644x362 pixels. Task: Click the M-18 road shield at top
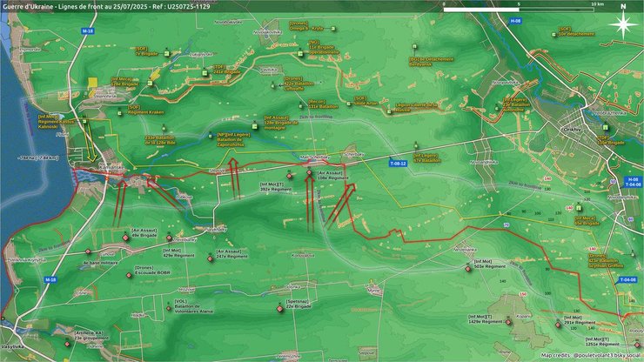87,30
